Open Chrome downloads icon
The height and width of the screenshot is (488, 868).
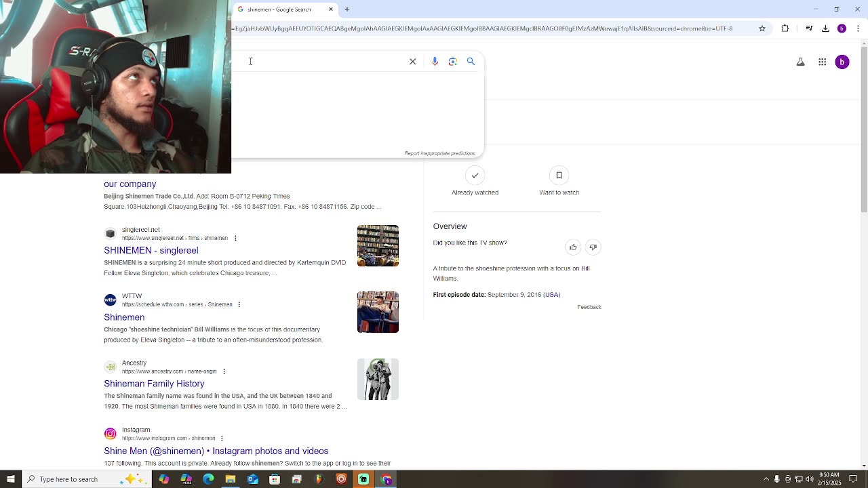(x=825, y=28)
